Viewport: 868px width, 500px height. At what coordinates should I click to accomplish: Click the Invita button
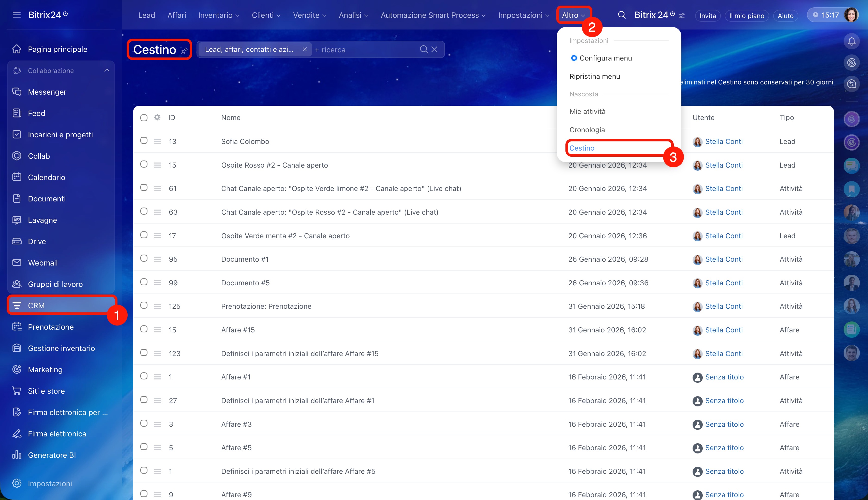point(707,16)
